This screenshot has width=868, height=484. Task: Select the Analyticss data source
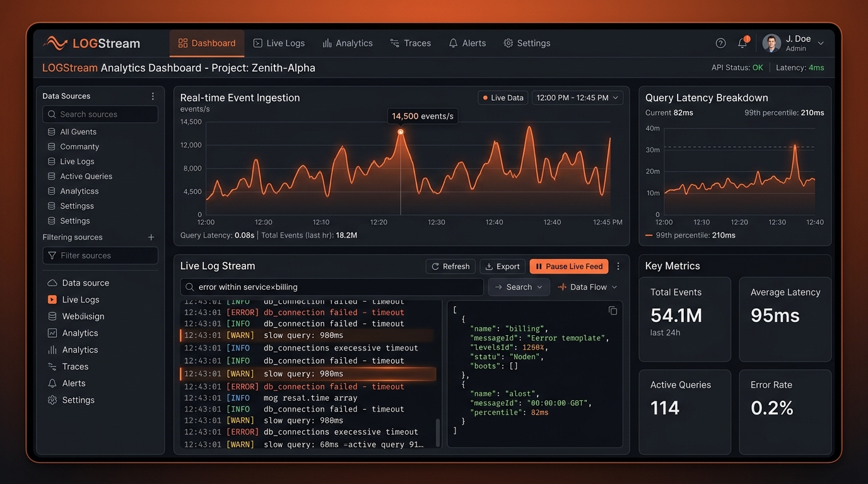tap(73, 191)
